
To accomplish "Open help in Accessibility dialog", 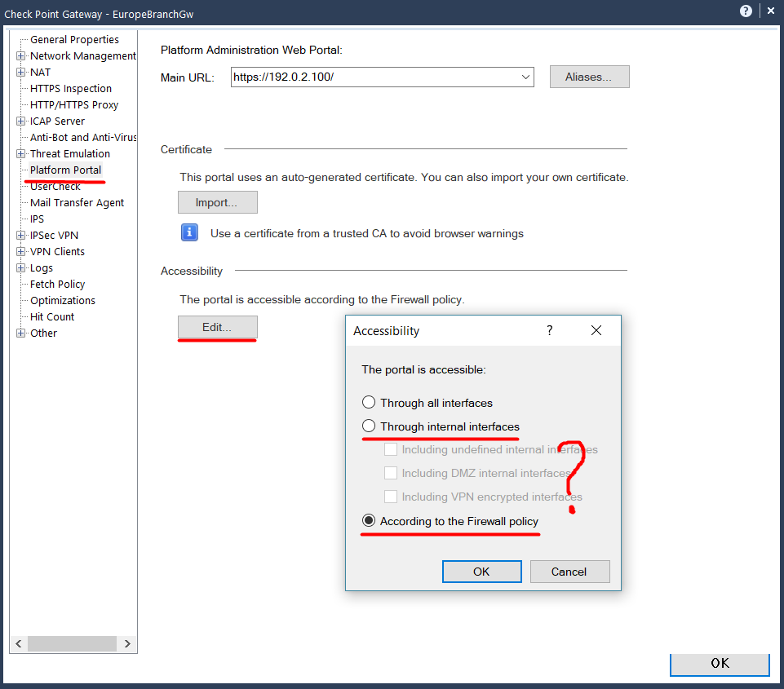I will (550, 330).
